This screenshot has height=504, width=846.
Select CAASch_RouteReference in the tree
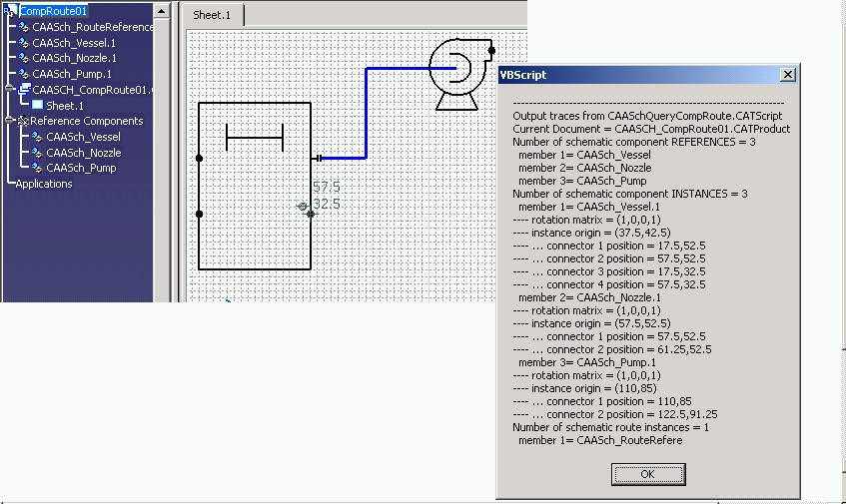92,28
